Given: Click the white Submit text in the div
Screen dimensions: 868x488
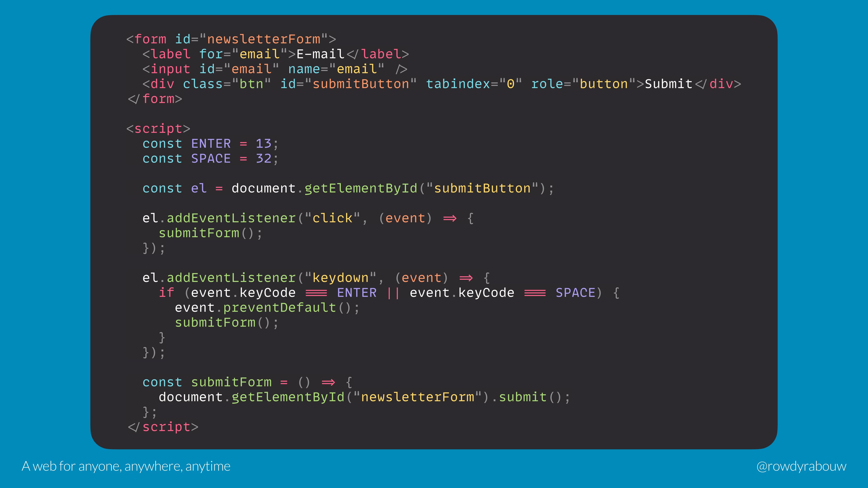Looking at the screenshot, I should [669, 84].
